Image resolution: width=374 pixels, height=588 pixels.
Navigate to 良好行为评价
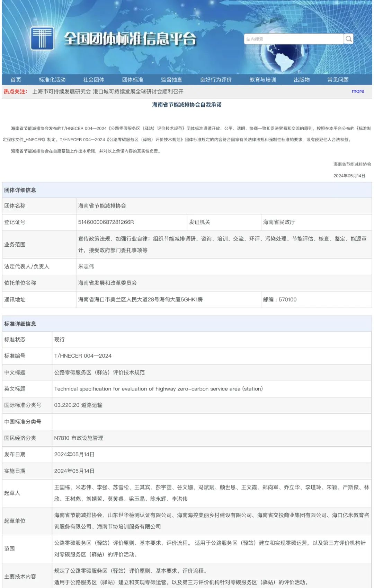pos(216,80)
